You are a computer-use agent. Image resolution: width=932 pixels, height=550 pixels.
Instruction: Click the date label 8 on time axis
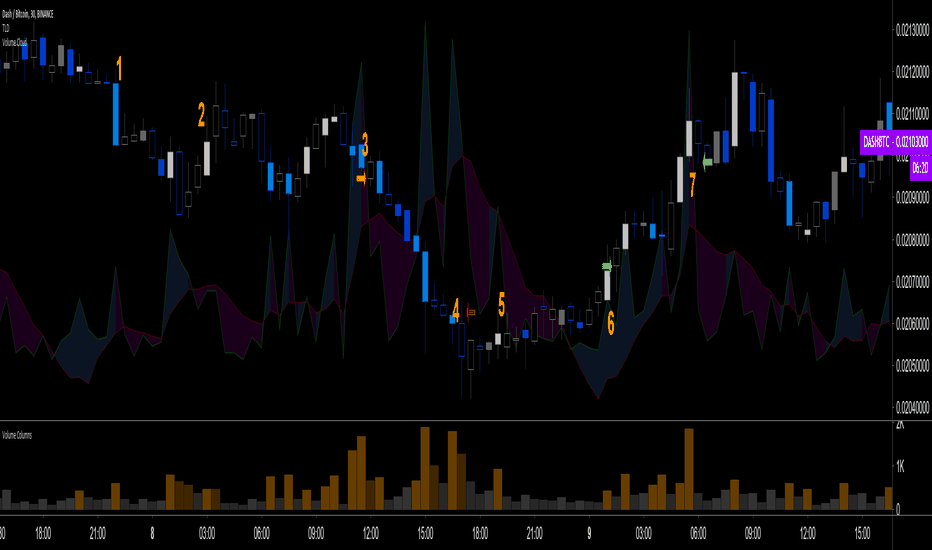click(x=152, y=533)
